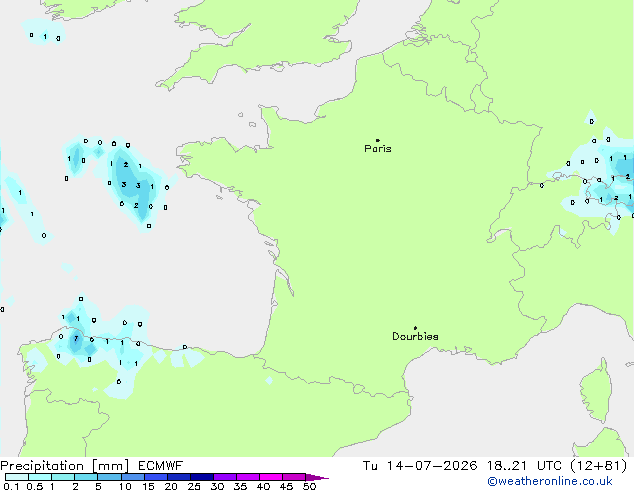The width and height of the screenshot is (634, 490).
Task: Click the '(12+81)' forecast offset text
Action: coord(599,466)
